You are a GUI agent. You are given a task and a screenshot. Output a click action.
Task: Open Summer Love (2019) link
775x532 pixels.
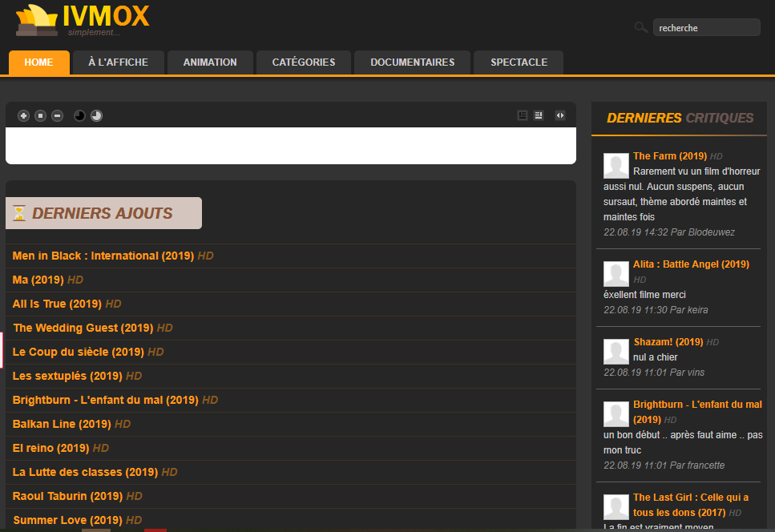click(67, 520)
